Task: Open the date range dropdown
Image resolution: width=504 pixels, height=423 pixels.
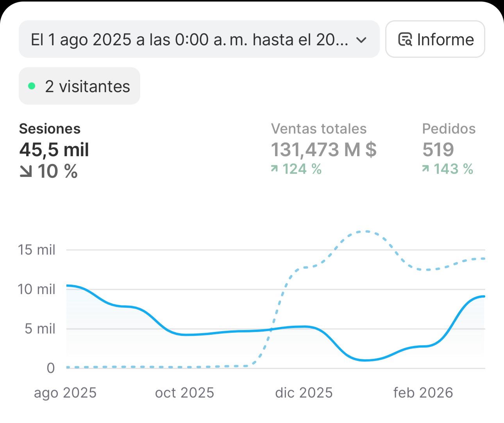Action: [199, 39]
